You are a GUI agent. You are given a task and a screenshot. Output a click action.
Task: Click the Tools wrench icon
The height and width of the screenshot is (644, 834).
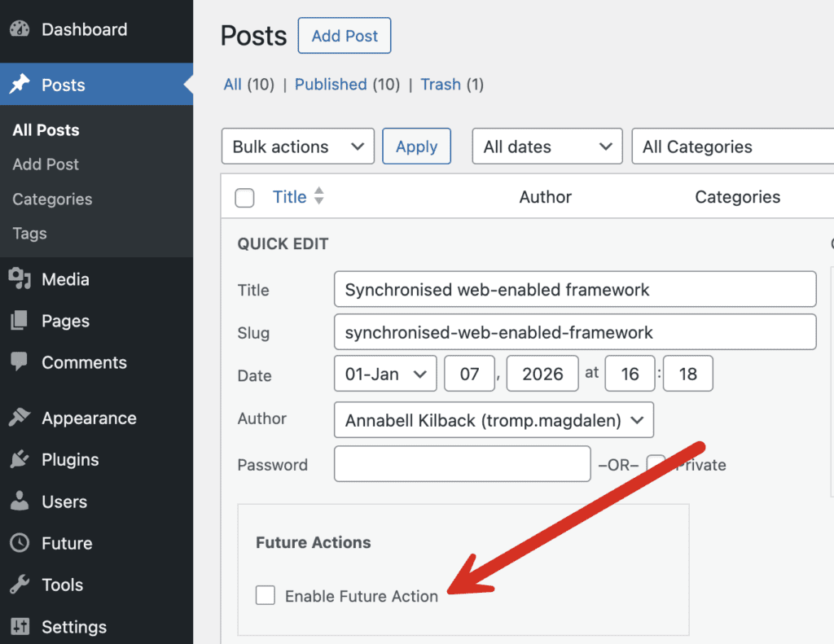tap(20, 585)
